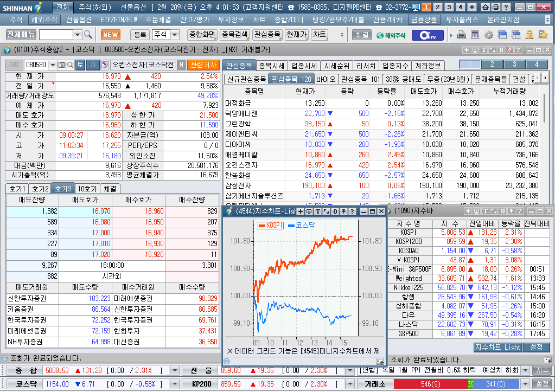The image size is (555, 392).
Task: Click the stock code field showing 080580
Action: (36, 65)
